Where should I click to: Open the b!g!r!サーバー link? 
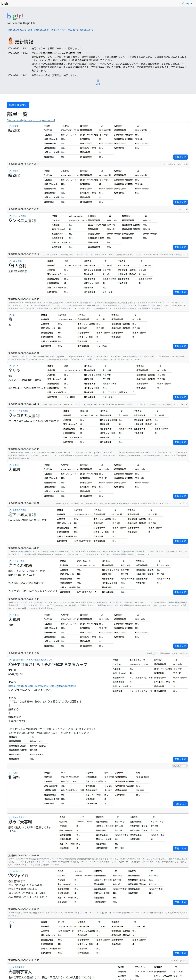pos(58,30)
